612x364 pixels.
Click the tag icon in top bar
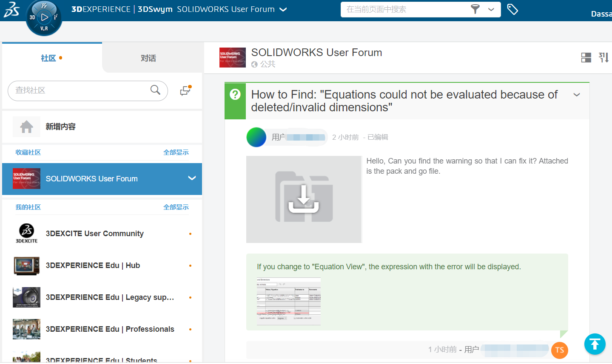pyautogui.click(x=512, y=9)
